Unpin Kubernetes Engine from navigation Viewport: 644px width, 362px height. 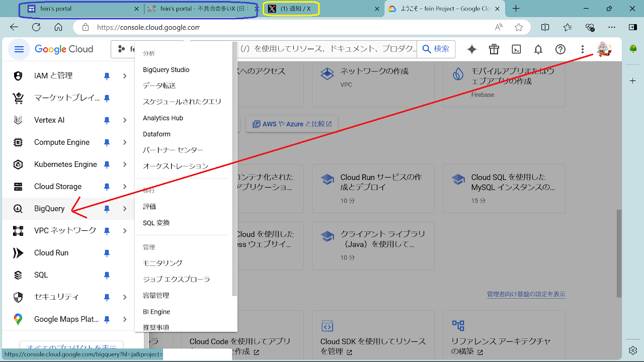point(107,164)
